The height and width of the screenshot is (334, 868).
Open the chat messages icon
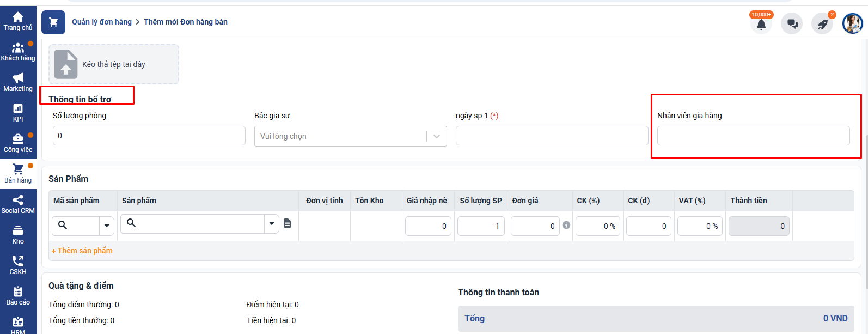pyautogui.click(x=792, y=24)
